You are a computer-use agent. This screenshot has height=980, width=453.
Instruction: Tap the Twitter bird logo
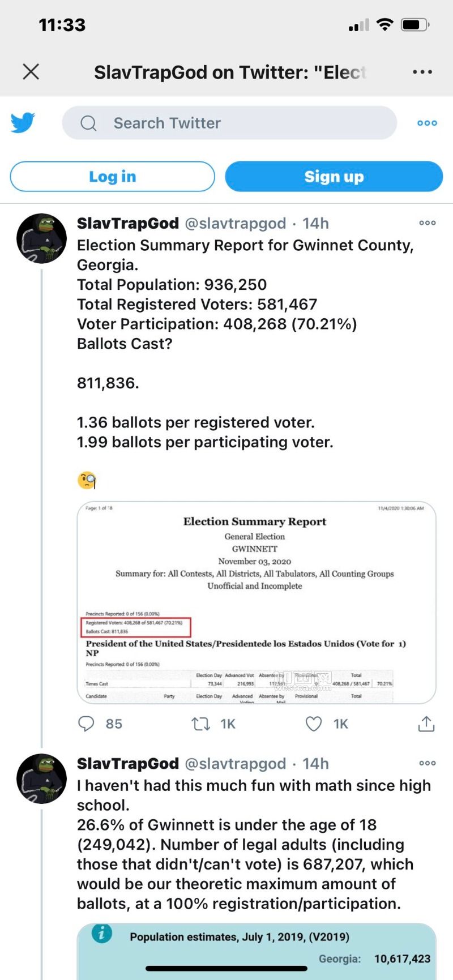[23, 123]
